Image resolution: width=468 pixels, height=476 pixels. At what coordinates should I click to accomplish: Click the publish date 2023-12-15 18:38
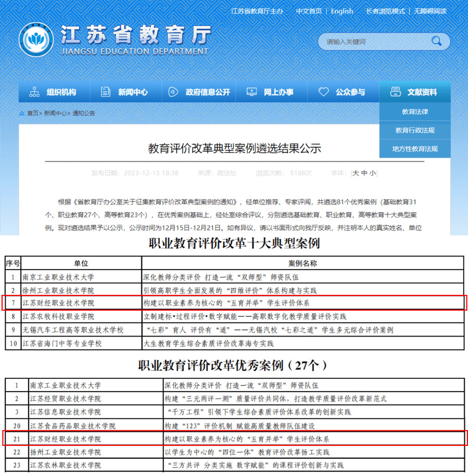151,173
